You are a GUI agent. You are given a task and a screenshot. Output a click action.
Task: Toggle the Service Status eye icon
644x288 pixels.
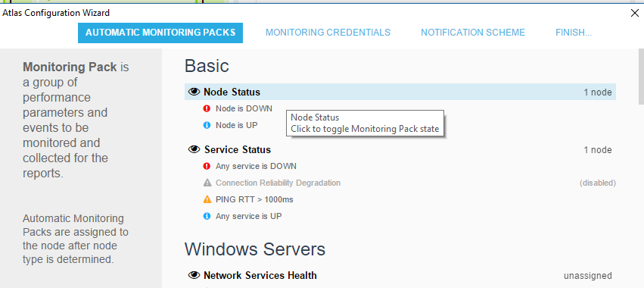tap(194, 149)
